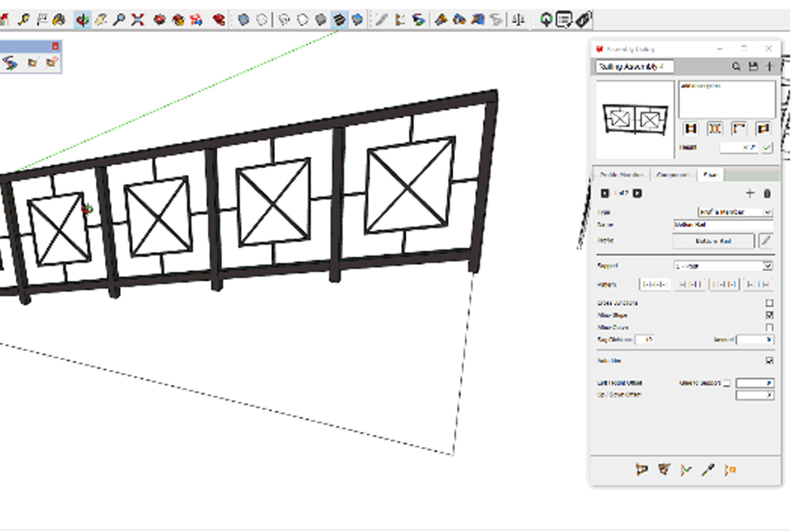Go to the next rail with arrow

point(637,194)
